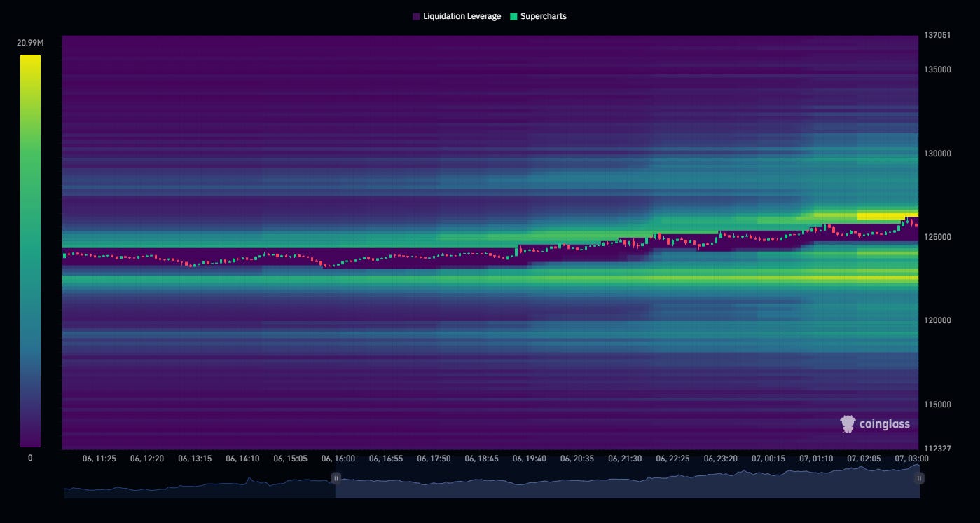
Task: Click the 07, 03:00 time label
Action: click(x=911, y=459)
